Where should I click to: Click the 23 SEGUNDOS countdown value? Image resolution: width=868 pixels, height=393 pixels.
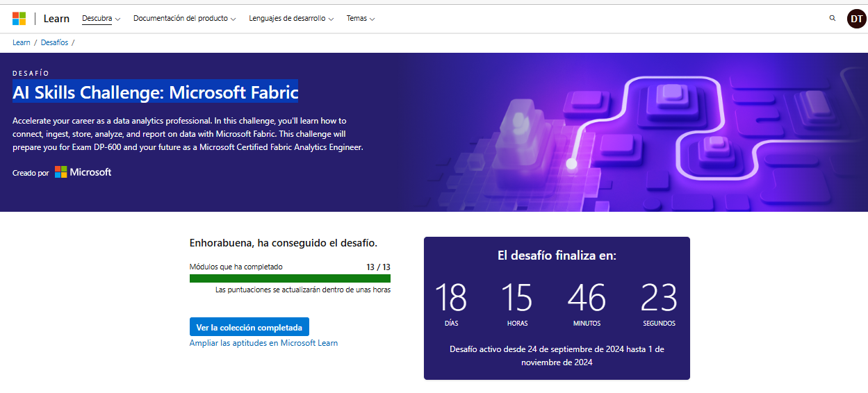click(659, 303)
